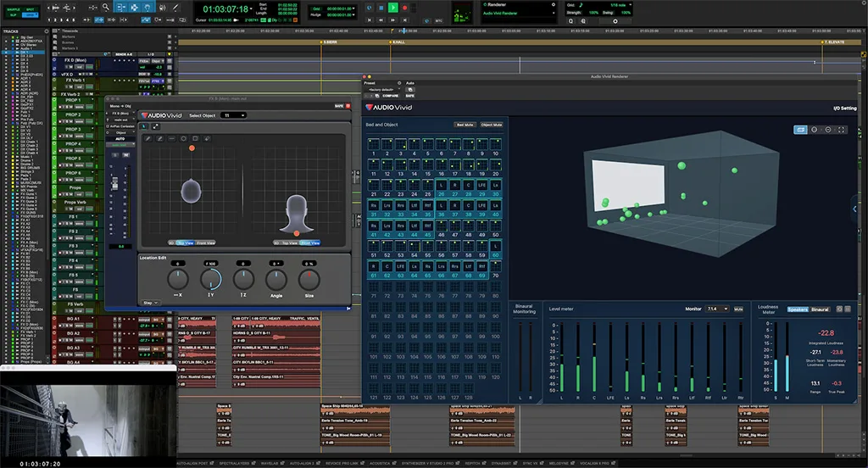Select the Grabber hand tool
The width and height of the screenshot is (868, 468).
coord(147,7)
